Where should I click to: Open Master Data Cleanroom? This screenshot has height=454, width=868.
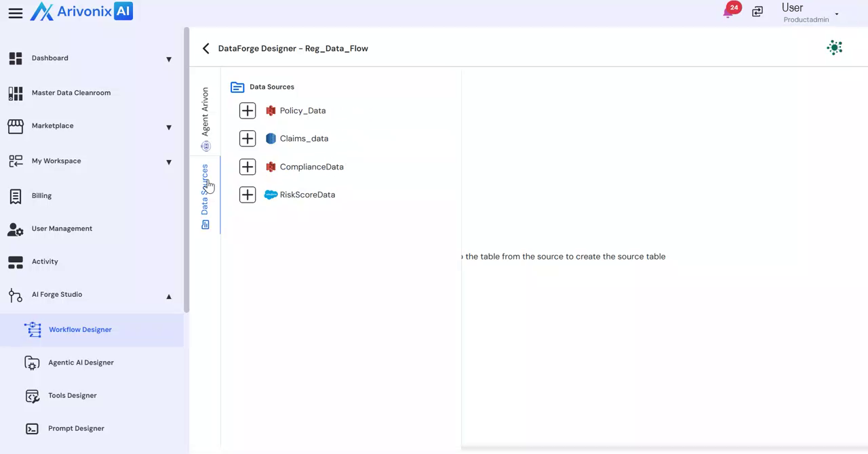coord(71,93)
